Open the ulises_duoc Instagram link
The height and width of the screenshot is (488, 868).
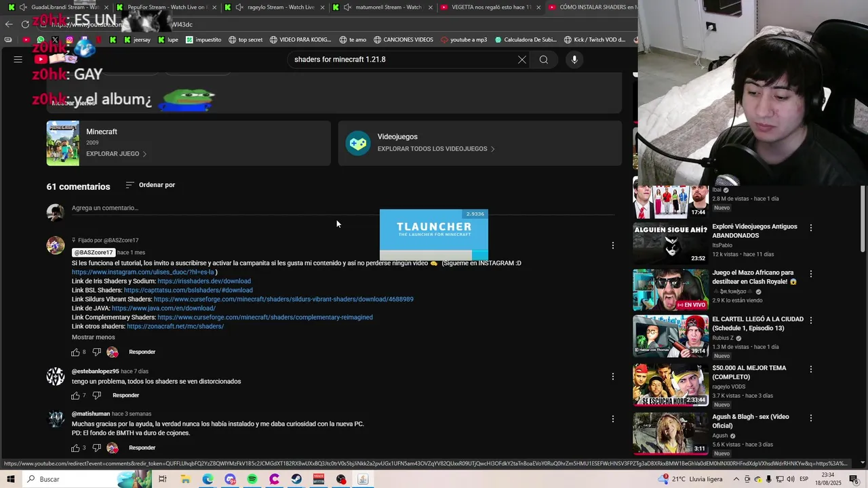pos(143,272)
